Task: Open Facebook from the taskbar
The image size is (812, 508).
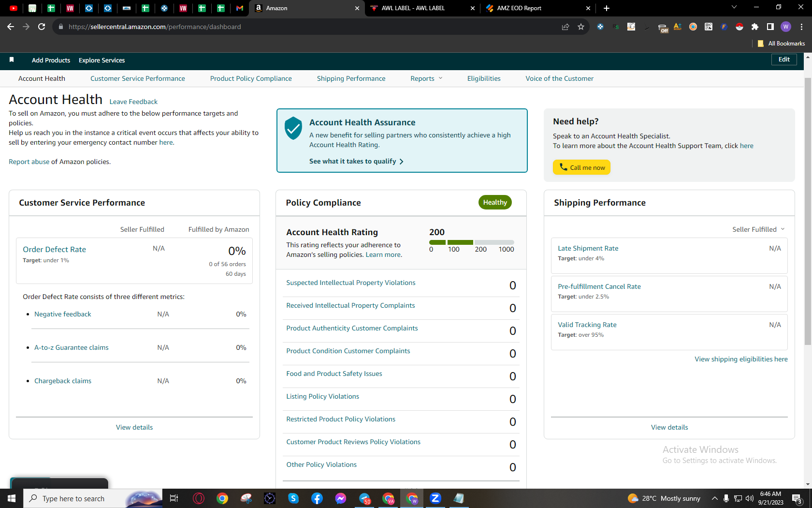Action: [x=317, y=498]
